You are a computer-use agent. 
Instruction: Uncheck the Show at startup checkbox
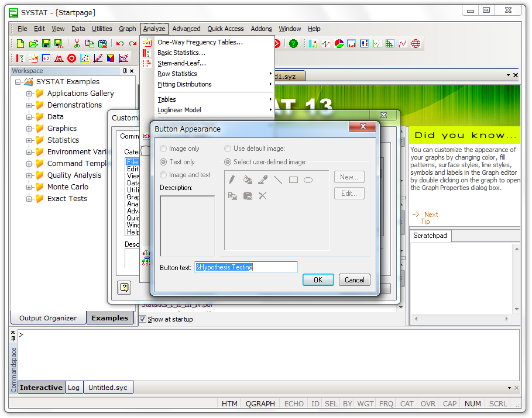pyautogui.click(x=143, y=319)
